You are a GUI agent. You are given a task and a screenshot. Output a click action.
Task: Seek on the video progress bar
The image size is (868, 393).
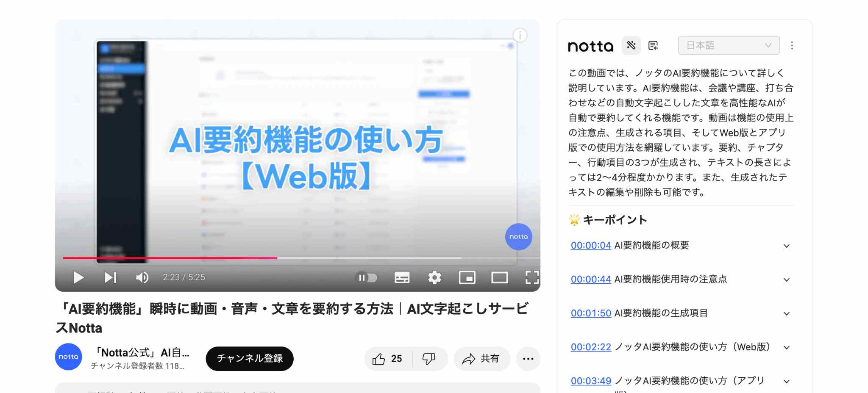coord(301,258)
